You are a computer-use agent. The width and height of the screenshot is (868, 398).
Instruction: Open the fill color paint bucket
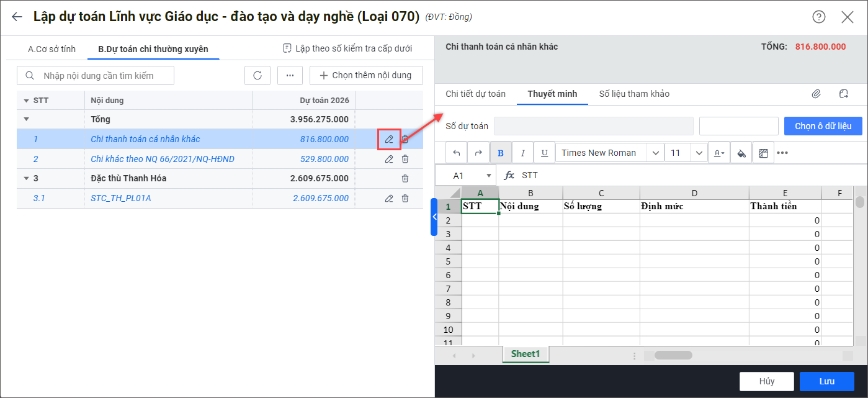click(x=741, y=153)
